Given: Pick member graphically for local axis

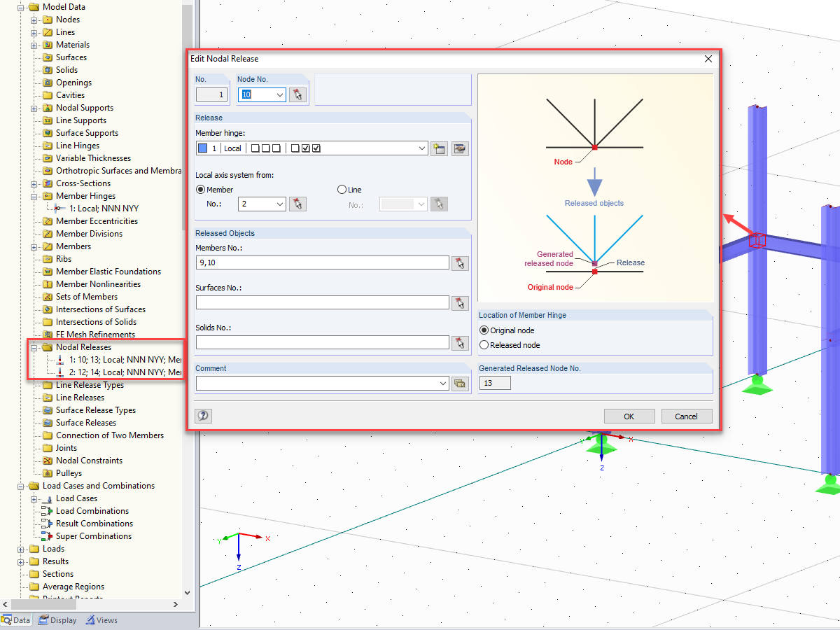Looking at the screenshot, I should 299,204.
